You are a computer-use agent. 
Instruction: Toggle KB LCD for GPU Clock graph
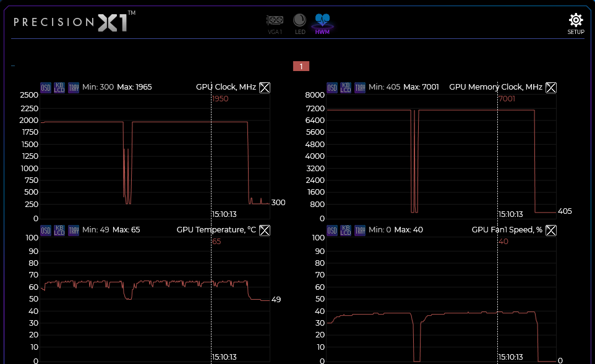(59, 88)
